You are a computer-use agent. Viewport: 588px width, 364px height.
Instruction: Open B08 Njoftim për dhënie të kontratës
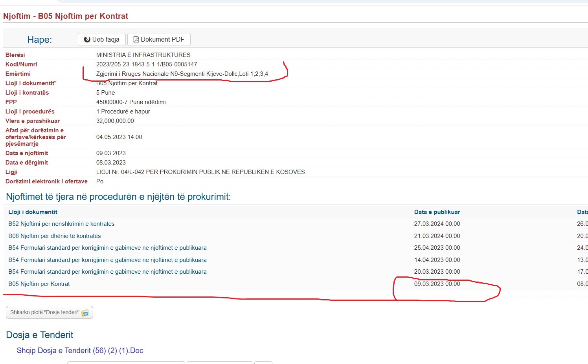click(x=55, y=236)
